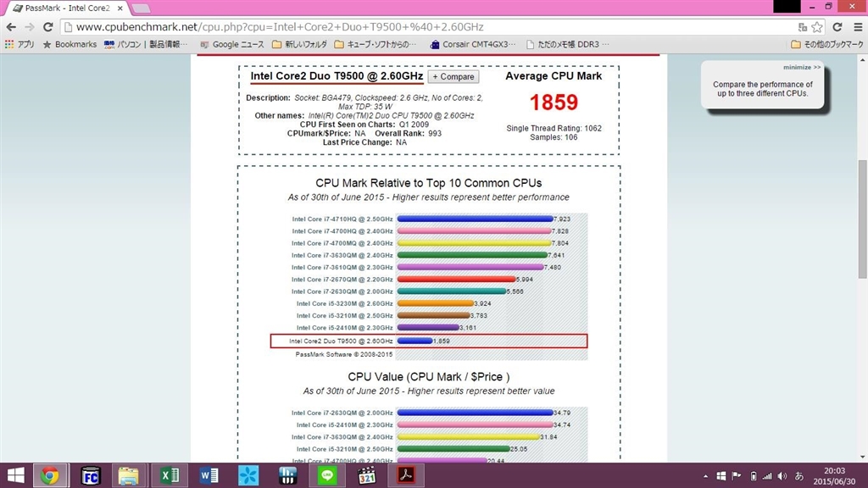The image size is (868, 488).
Task: Click the blue 7,923 score bar
Action: click(475, 219)
